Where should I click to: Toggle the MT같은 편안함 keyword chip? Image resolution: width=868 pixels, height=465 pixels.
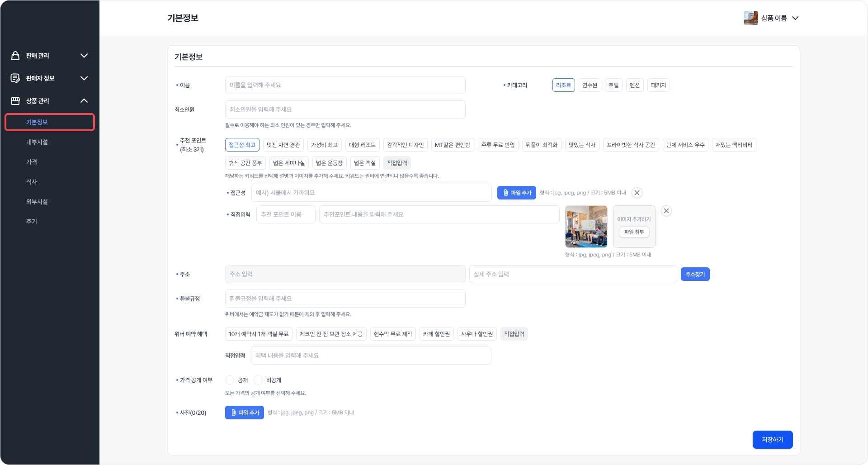tap(453, 145)
